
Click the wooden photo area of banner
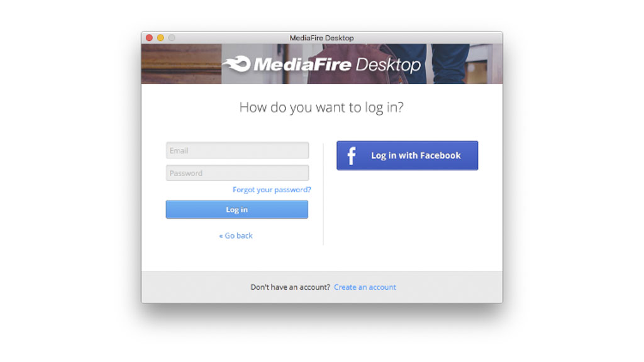(181, 64)
